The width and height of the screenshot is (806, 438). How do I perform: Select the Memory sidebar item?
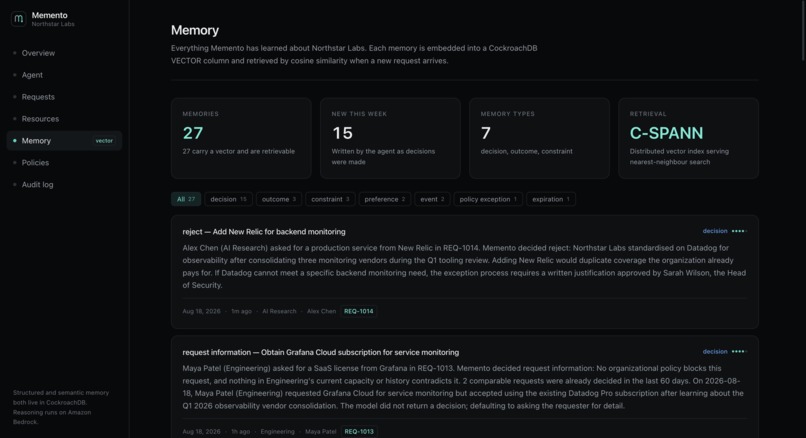point(64,140)
